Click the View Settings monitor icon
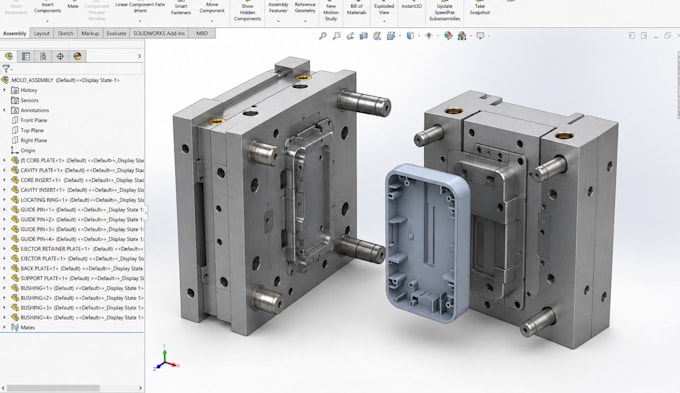This screenshot has height=393, width=680. (480, 36)
